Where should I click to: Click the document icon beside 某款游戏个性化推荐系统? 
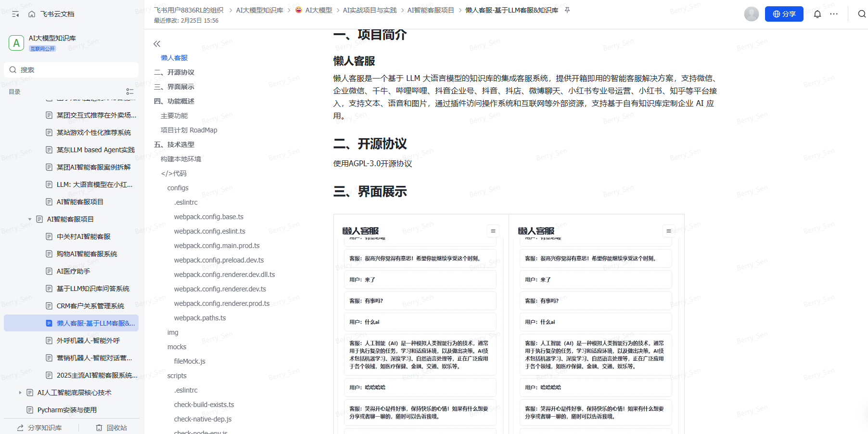[x=49, y=132]
